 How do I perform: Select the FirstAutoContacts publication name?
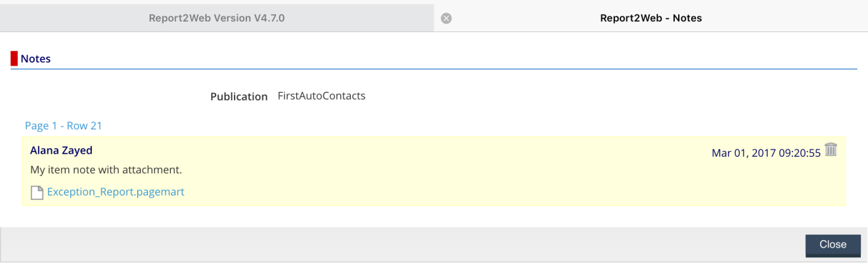click(321, 96)
